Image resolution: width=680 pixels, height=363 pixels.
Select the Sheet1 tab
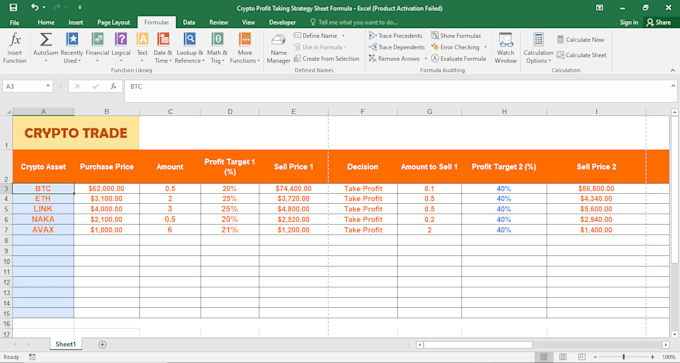pos(66,344)
